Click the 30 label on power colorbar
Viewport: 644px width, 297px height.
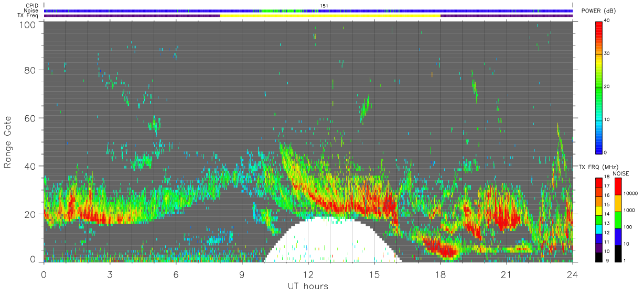[607, 53]
